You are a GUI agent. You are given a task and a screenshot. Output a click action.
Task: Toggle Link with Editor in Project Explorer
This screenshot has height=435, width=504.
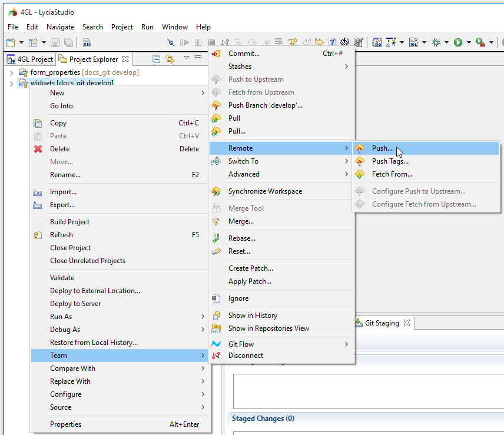(x=170, y=59)
